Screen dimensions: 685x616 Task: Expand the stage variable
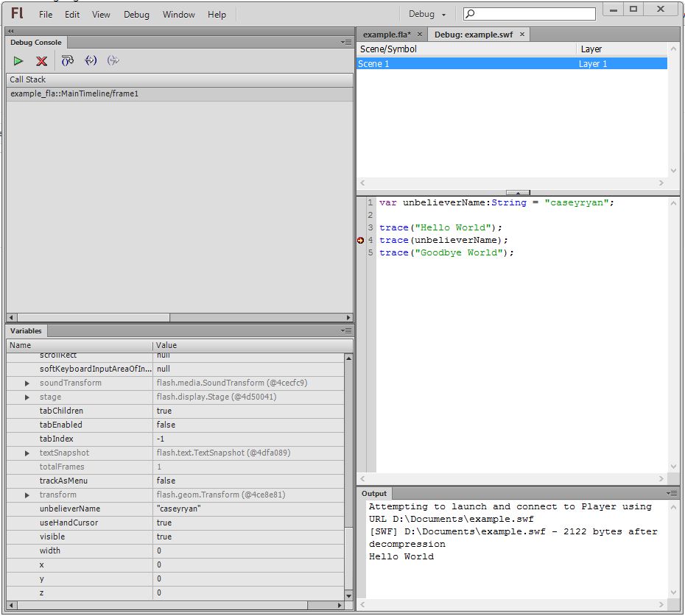pos(27,397)
